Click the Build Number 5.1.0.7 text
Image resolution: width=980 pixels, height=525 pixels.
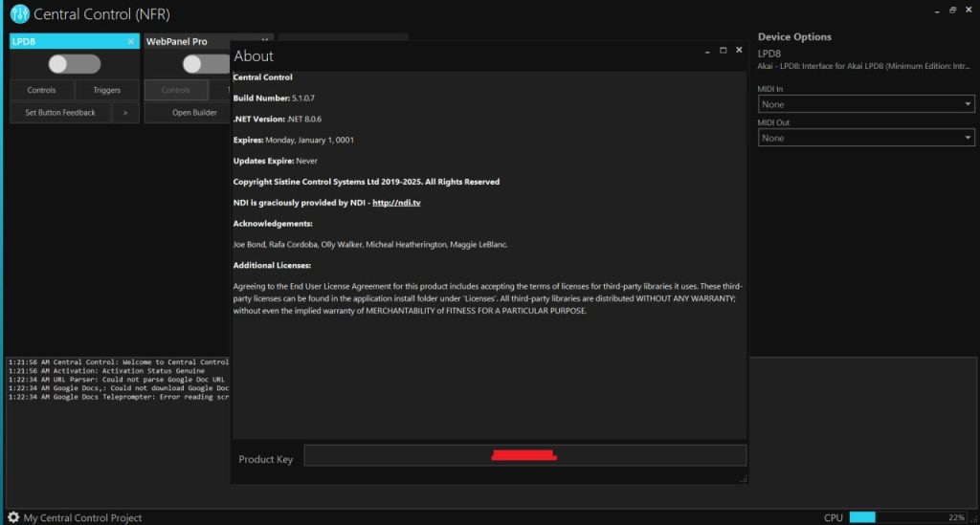(x=274, y=98)
